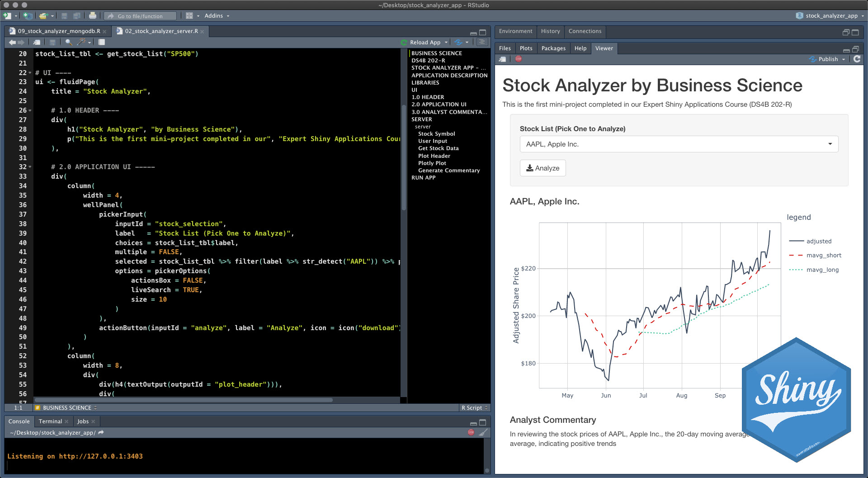Fold the 2.0 APPLICATION UI section arrow
868x478 pixels.
point(30,167)
